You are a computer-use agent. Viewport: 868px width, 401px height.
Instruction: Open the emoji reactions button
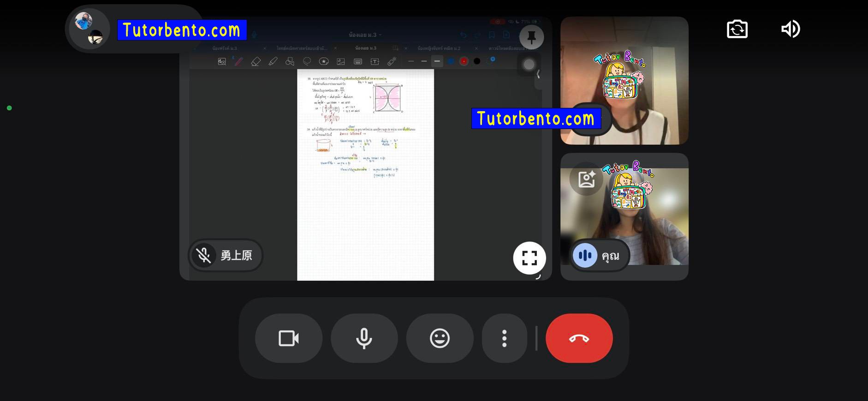pos(440,338)
